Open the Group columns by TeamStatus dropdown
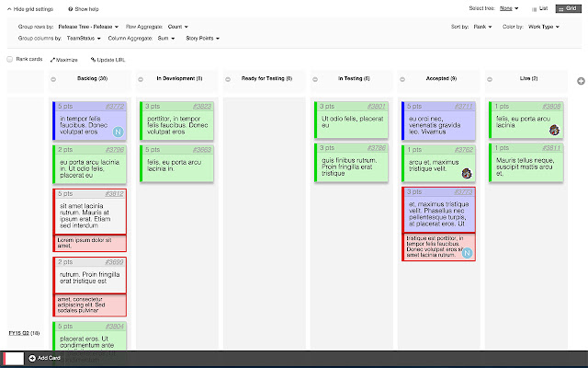588x368 pixels. tap(84, 39)
